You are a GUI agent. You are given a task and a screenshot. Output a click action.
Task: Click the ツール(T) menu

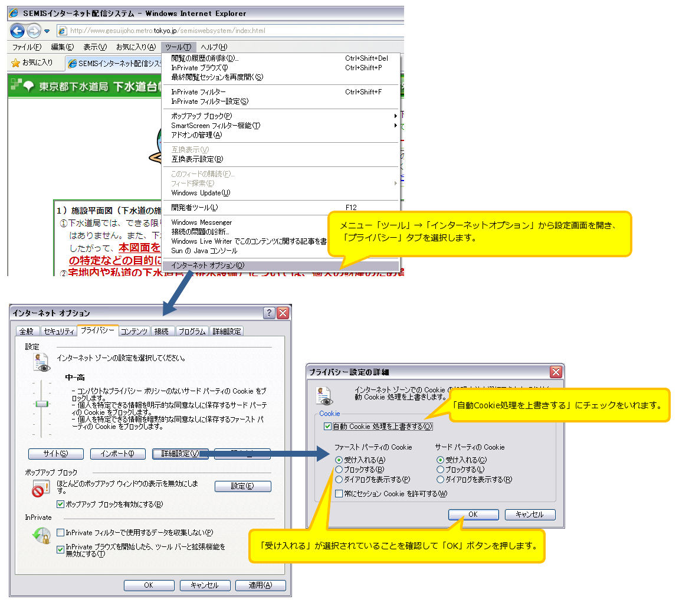(178, 47)
